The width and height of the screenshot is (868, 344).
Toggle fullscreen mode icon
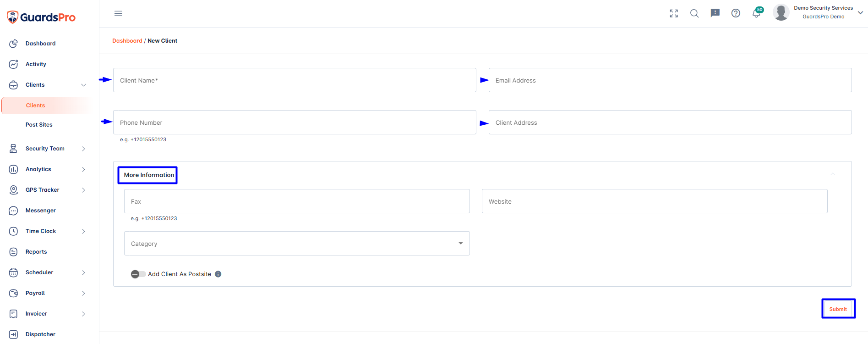[x=674, y=13]
